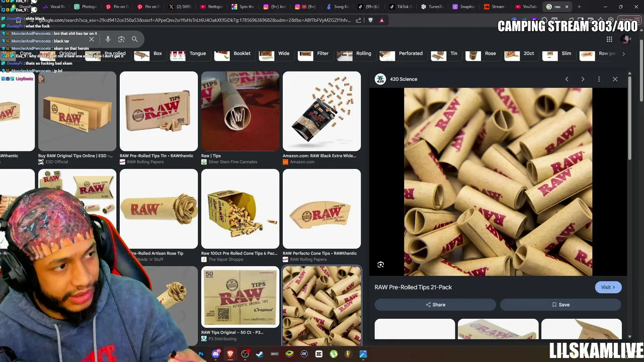
Task: Share the previewed image
Action: pos(435,305)
